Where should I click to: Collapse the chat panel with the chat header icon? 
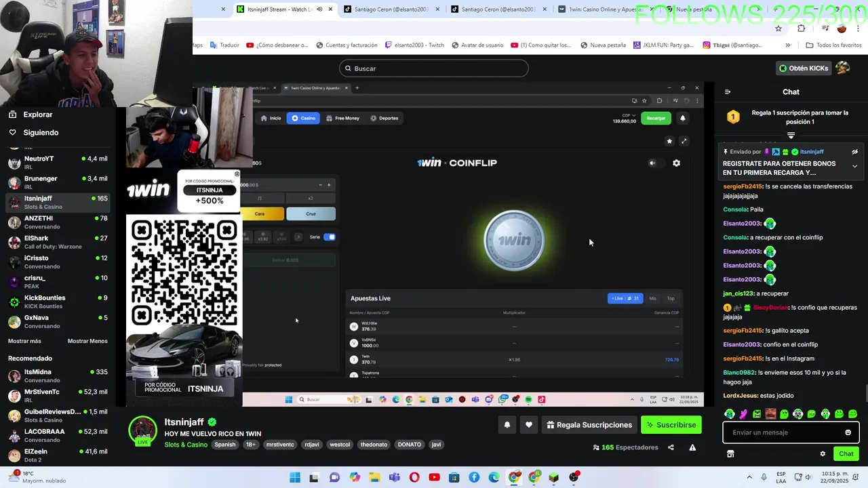click(x=728, y=92)
